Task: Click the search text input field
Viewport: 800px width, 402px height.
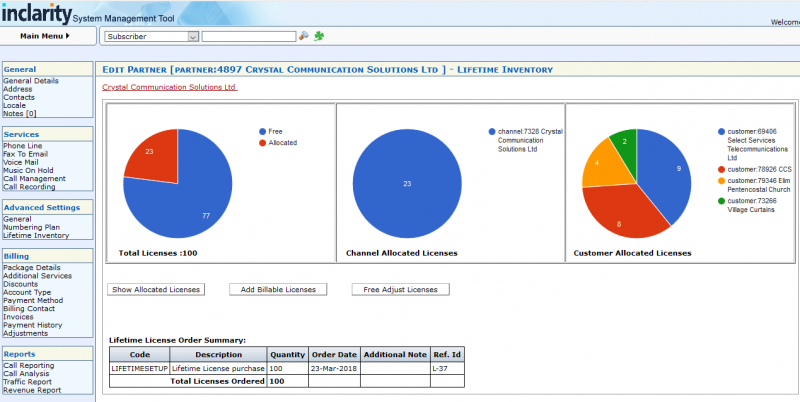Action: pos(248,36)
